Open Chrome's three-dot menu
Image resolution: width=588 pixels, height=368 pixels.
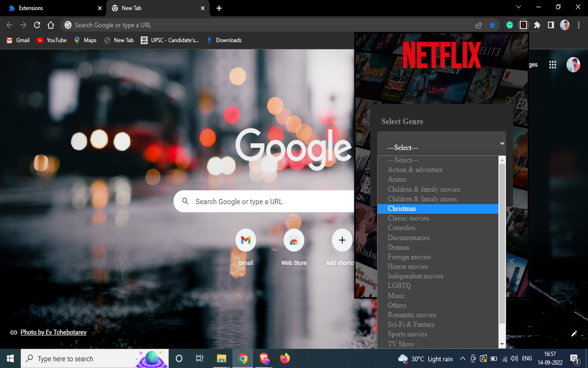(x=578, y=25)
